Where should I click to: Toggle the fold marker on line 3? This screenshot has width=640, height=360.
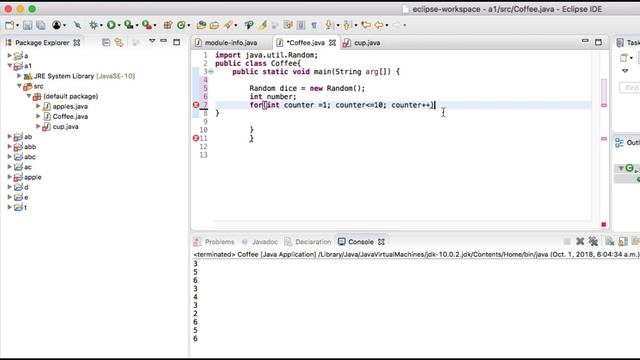point(211,71)
